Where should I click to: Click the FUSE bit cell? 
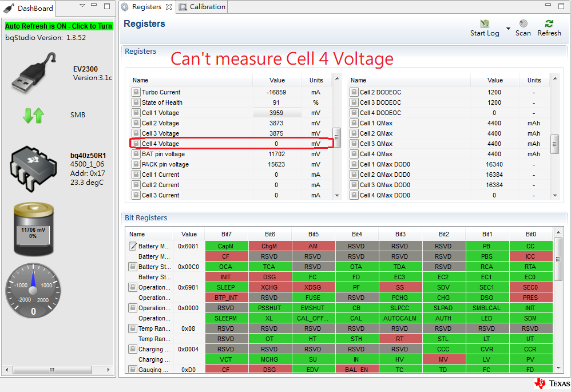(x=313, y=298)
